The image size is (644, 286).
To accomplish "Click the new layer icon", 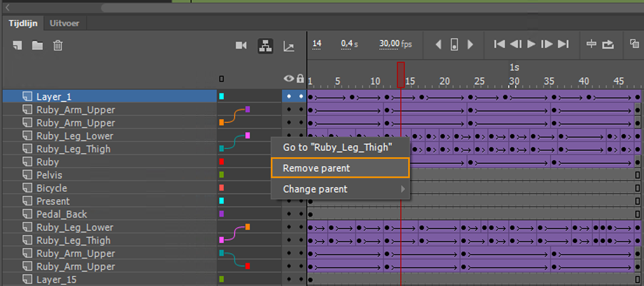I will coord(18,45).
